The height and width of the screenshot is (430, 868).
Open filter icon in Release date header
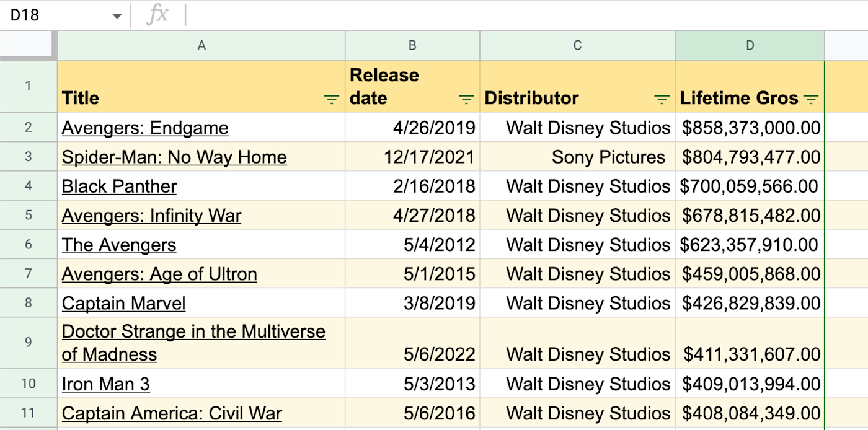466,99
